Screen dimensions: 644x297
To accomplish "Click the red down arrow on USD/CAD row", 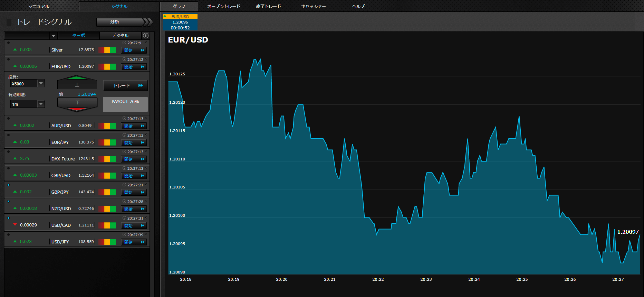I will [15, 225].
